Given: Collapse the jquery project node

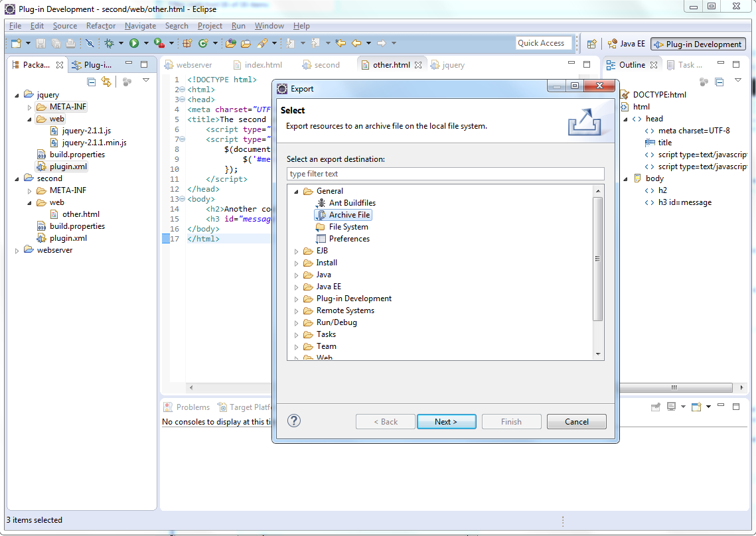Looking at the screenshot, I should pos(17,96).
